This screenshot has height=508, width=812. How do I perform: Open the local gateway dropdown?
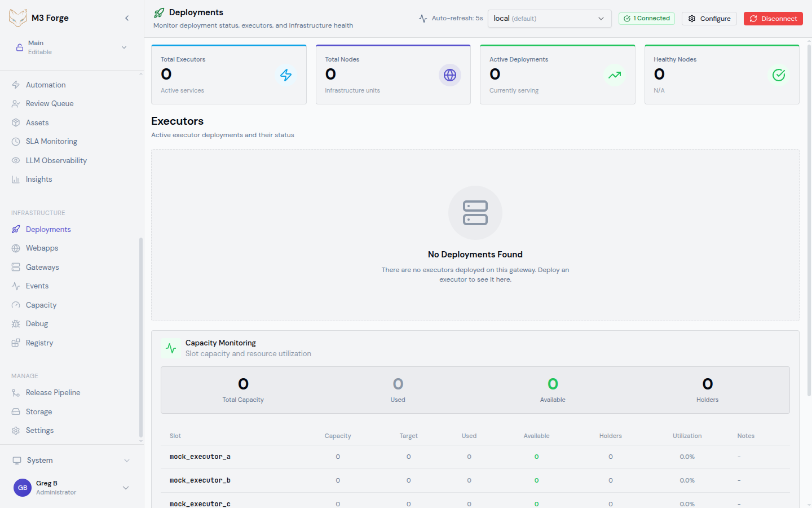(x=549, y=18)
